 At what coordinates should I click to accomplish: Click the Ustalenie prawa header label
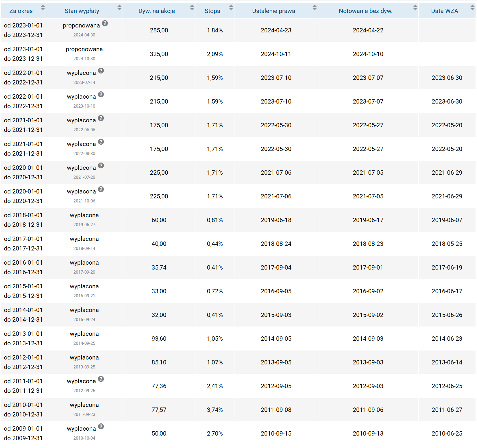(274, 11)
